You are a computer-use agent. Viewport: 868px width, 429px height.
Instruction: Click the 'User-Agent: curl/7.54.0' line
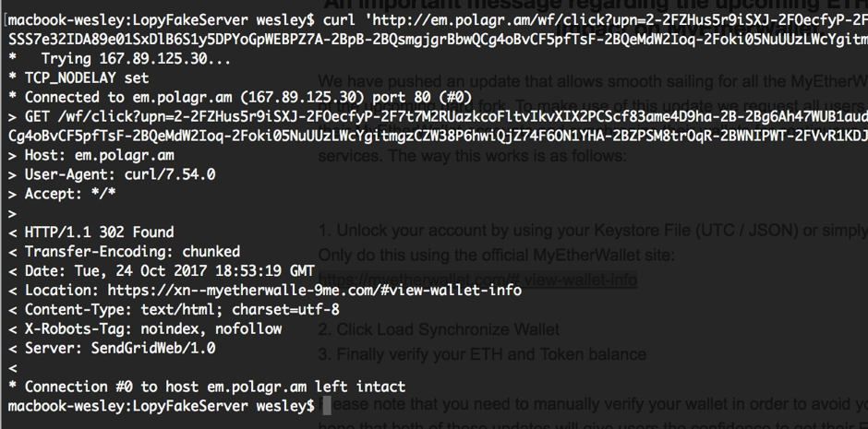(112, 174)
